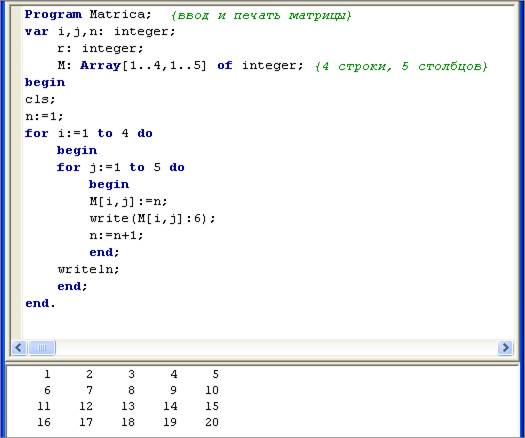
Task: Click the horizontal scrollbar right arrow
Action: click(505, 347)
